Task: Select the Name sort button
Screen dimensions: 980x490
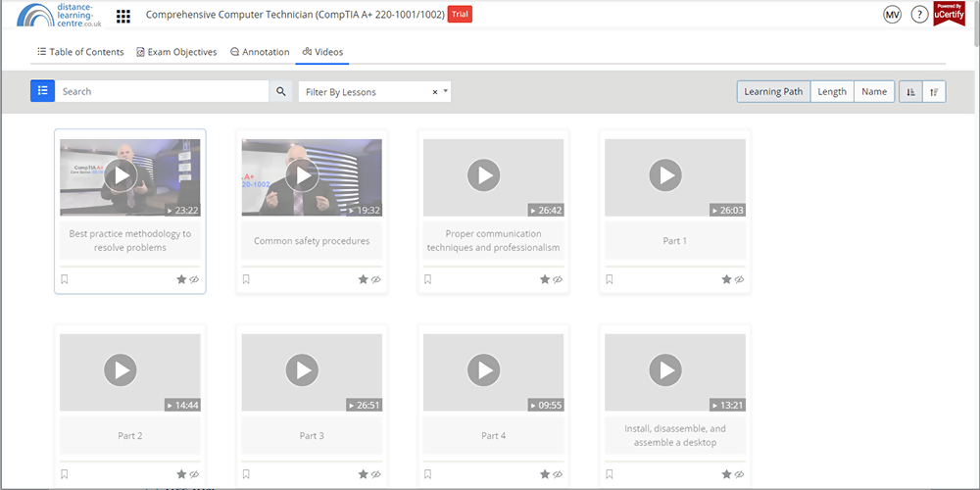Action: coord(874,91)
